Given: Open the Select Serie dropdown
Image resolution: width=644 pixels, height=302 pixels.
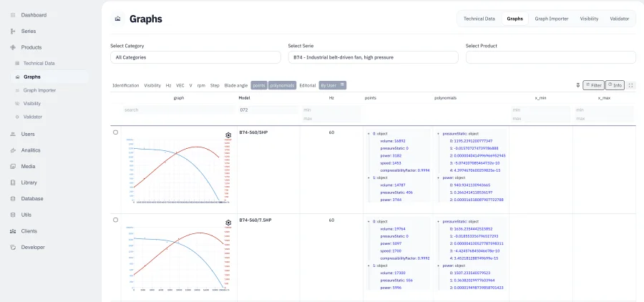Looking at the screenshot, I should click(373, 57).
